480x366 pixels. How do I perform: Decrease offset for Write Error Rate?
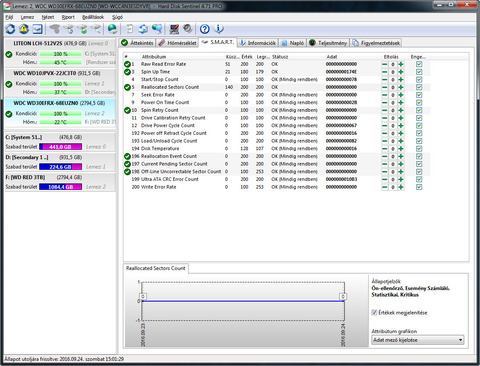point(385,187)
